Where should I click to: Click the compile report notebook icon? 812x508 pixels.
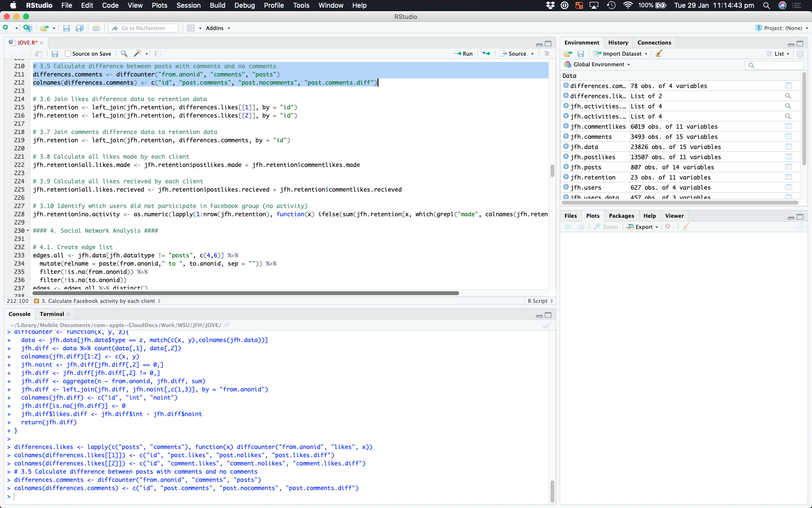pos(158,54)
